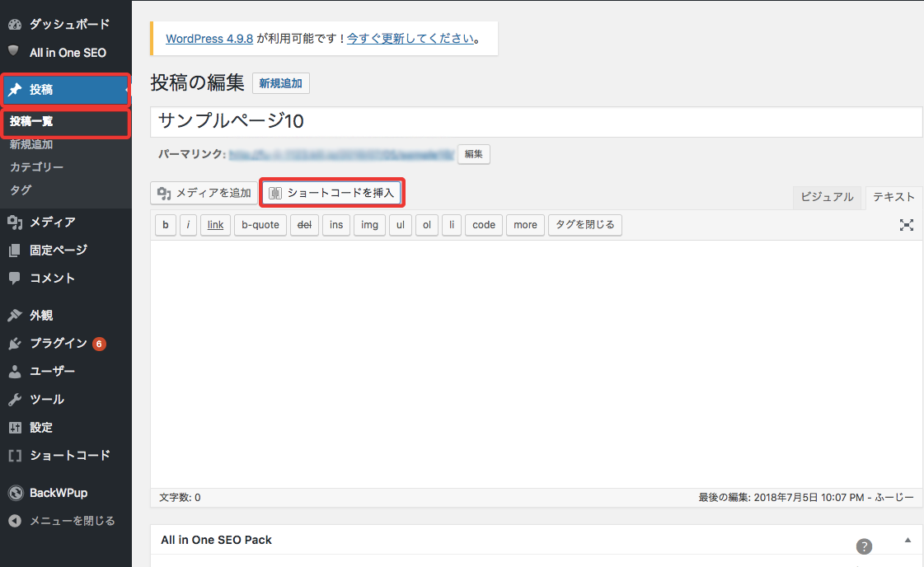The height and width of the screenshot is (567, 924).
Task: Open Media via its sidebar icon
Action: pyautogui.click(x=15, y=222)
